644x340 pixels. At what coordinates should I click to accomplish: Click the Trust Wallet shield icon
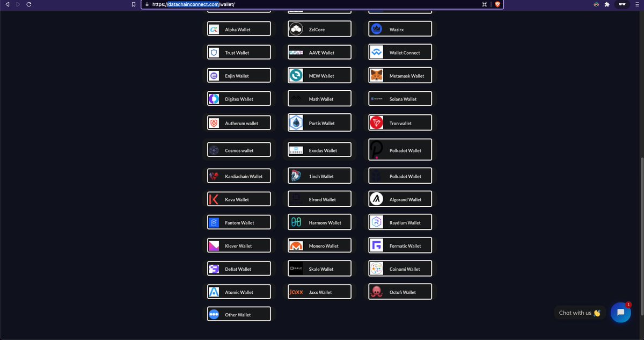[x=214, y=53]
